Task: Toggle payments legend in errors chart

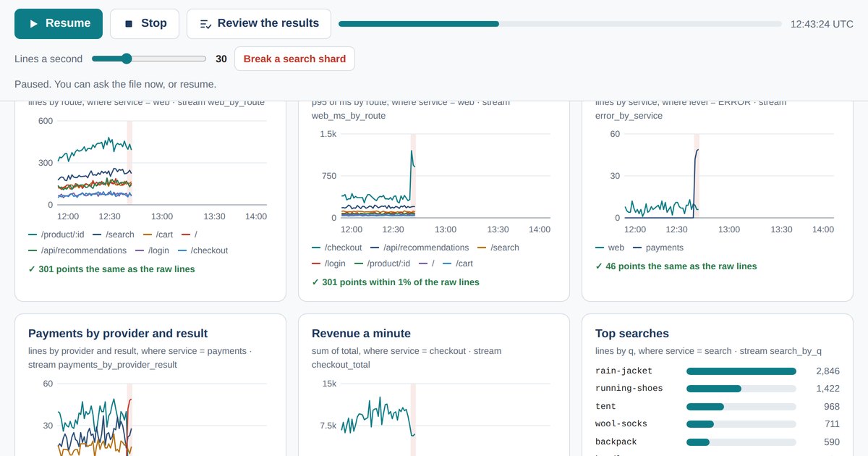Action: [x=658, y=248]
